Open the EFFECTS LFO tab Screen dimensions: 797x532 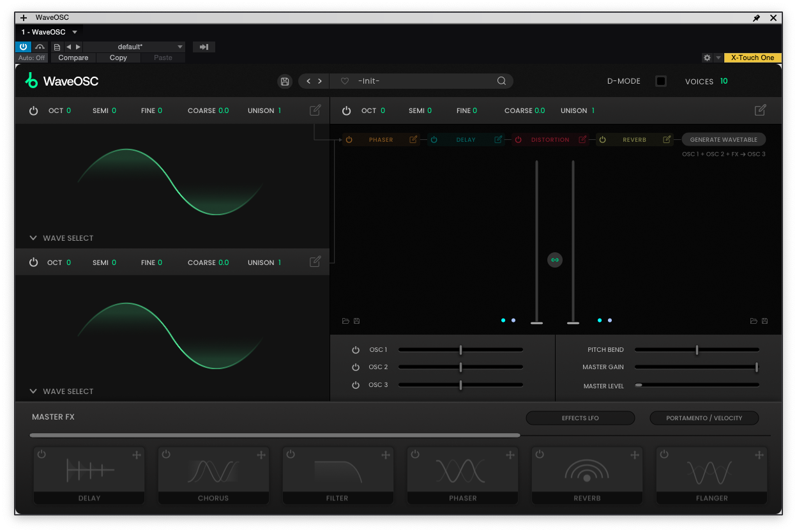pos(581,418)
